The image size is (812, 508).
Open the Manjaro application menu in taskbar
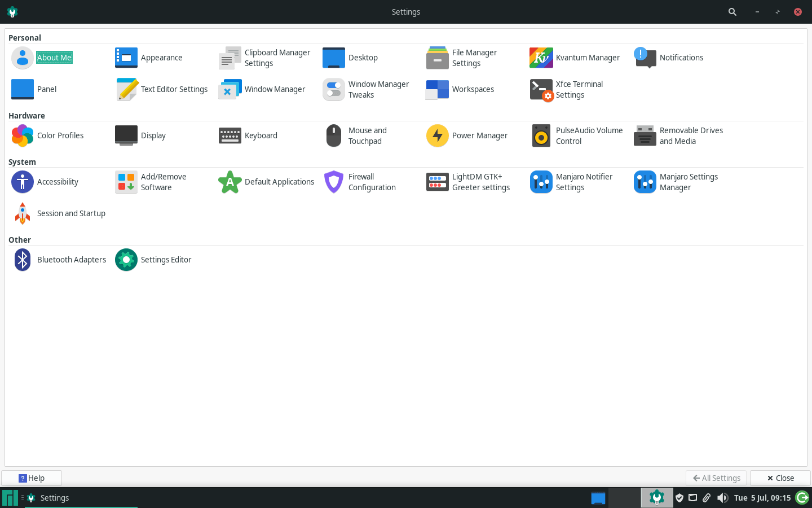[x=10, y=498]
